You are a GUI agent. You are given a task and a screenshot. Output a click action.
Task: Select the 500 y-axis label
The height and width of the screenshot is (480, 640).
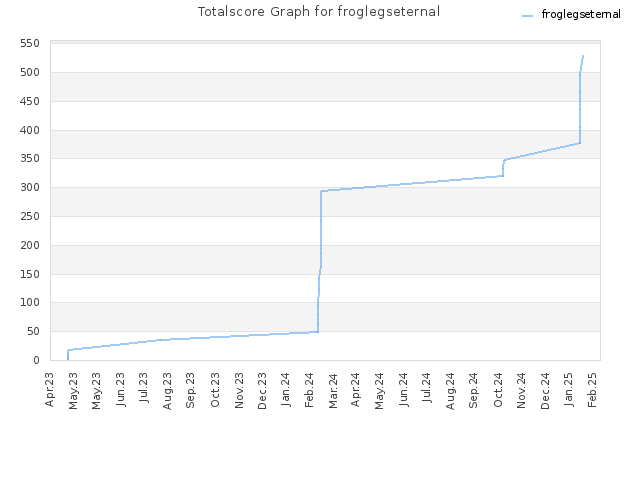[30, 72]
